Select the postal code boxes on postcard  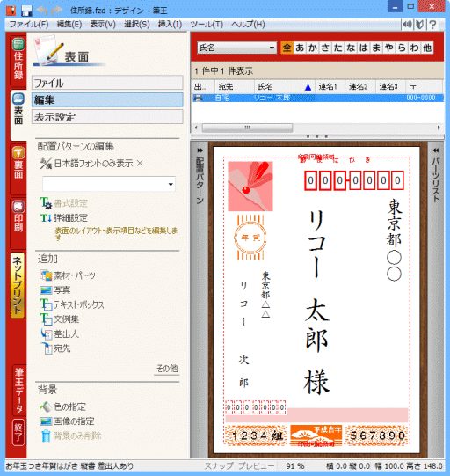tap(354, 180)
